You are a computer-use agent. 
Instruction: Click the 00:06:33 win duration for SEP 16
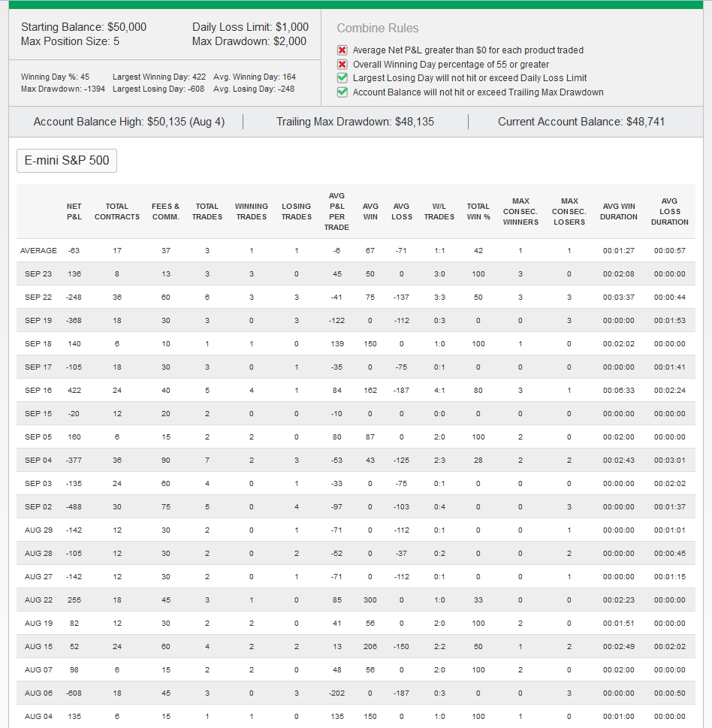click(619, 390)
